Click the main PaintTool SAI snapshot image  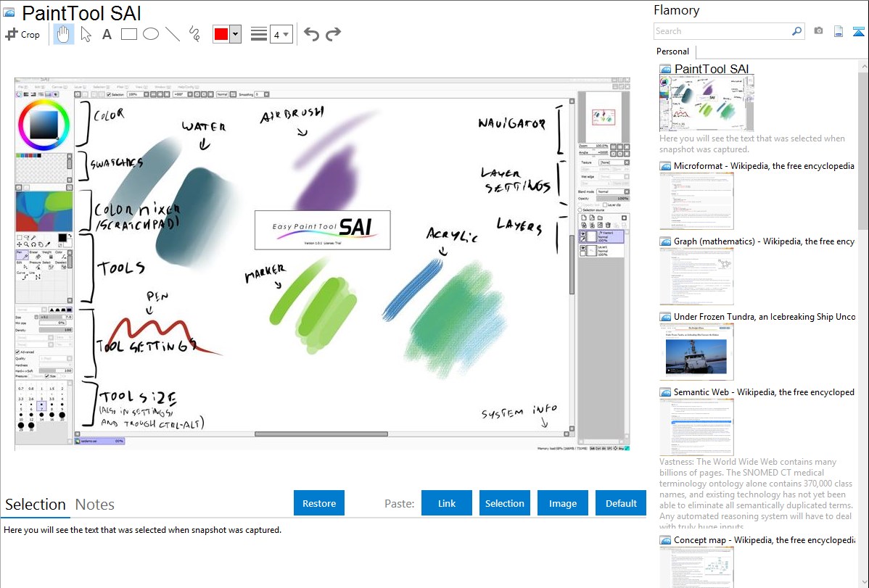[322, 264]
